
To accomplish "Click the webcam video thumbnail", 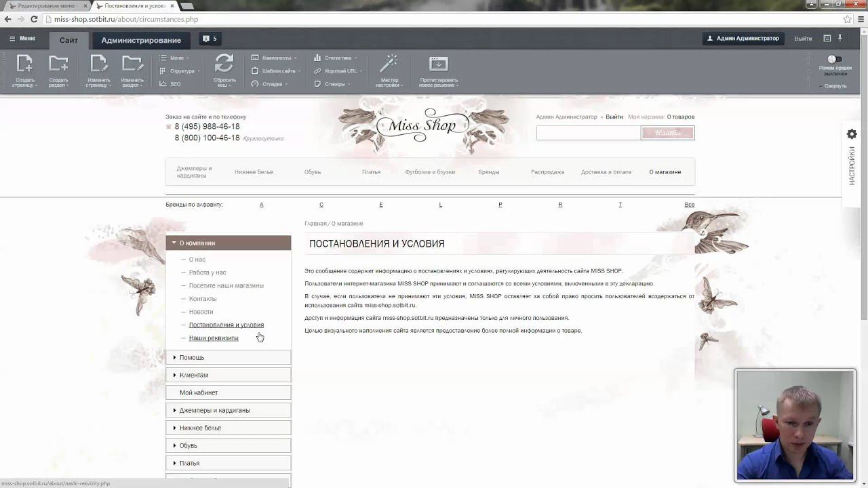I will [795, 425].
